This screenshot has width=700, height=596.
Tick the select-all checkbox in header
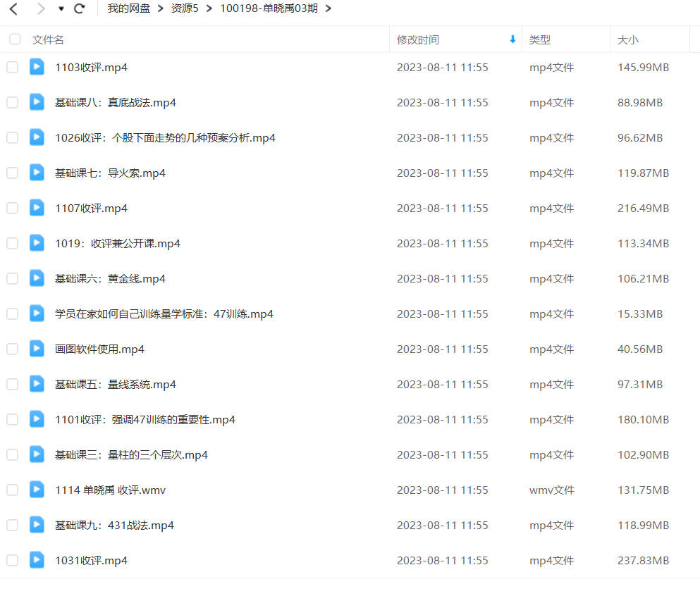point(16,39)
